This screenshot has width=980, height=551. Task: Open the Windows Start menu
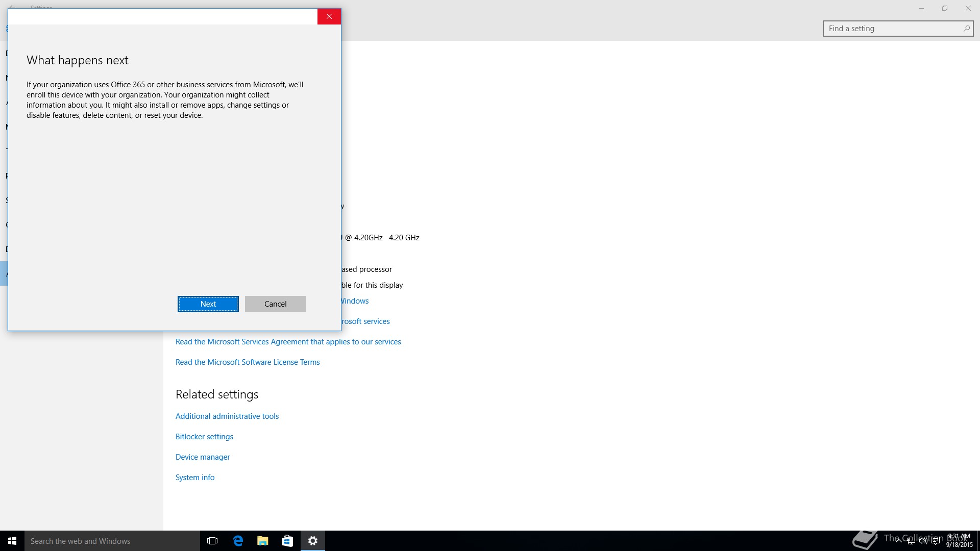pos(12,541)
